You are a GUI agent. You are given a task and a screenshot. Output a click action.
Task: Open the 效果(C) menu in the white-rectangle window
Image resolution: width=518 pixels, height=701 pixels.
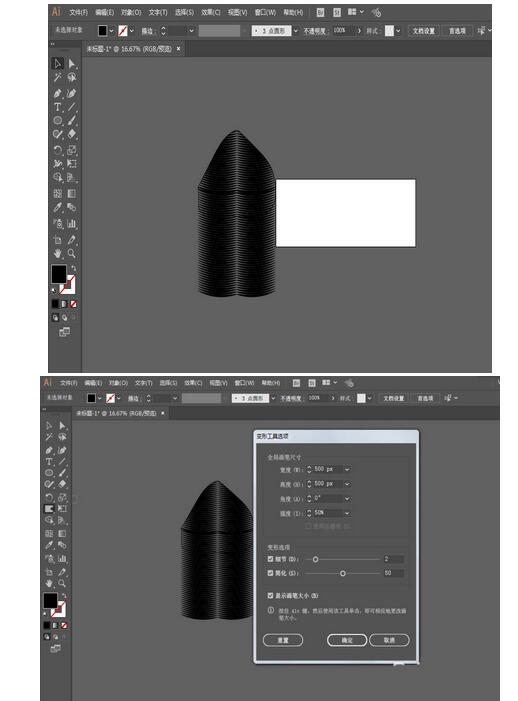pyautogui.click(x=211, y=13)
